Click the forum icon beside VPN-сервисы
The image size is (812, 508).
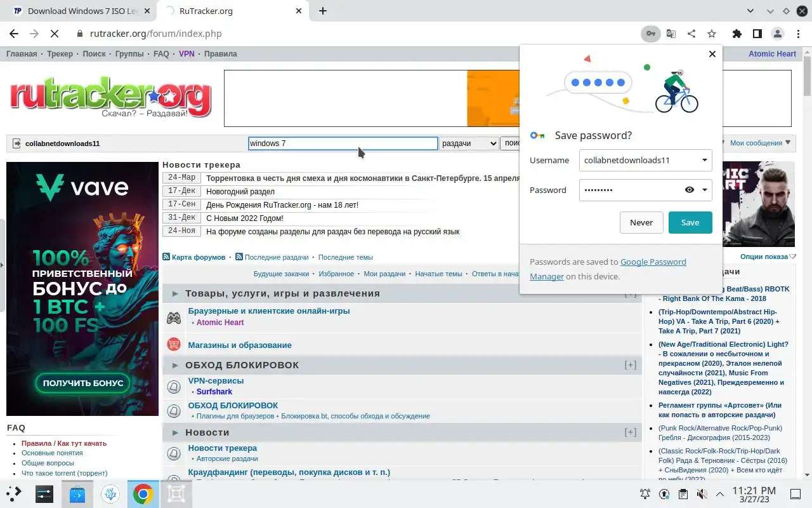tap(173, 386)
